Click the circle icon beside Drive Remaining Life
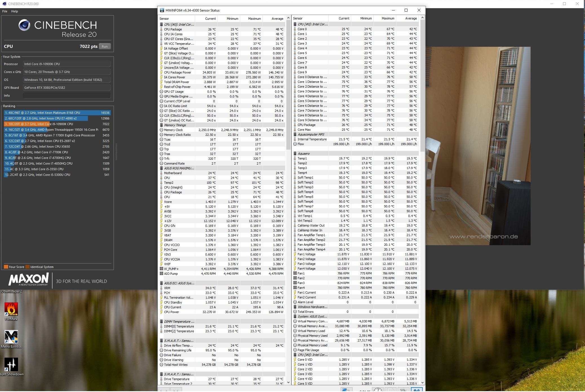 [x=161, y=350]
